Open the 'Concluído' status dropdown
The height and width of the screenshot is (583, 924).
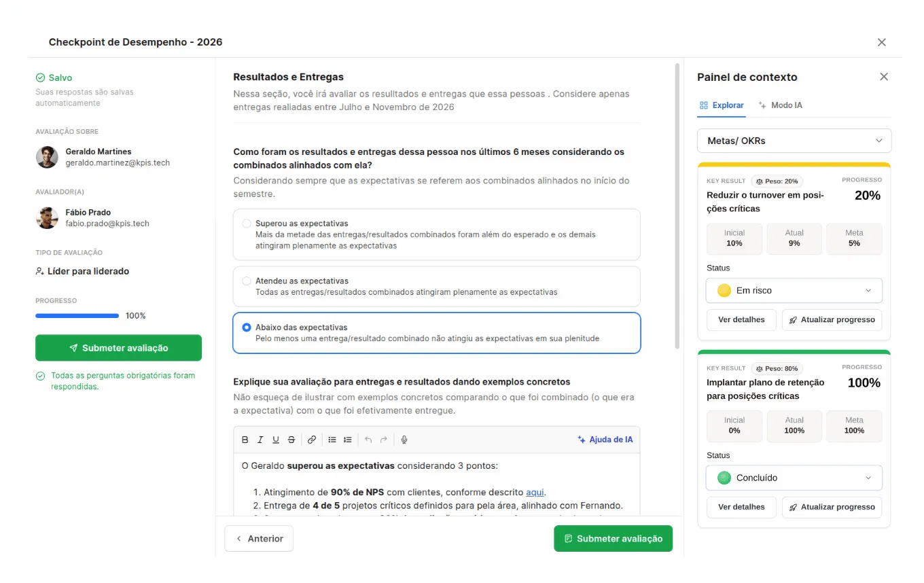click(x=794, y=478)
